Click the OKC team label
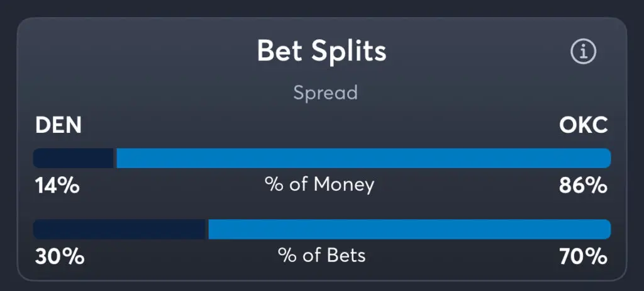 click(583, 125)
